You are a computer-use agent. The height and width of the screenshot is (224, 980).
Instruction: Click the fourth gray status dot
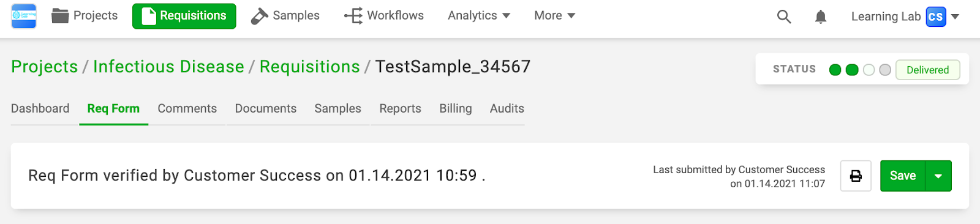pos(885,70)
